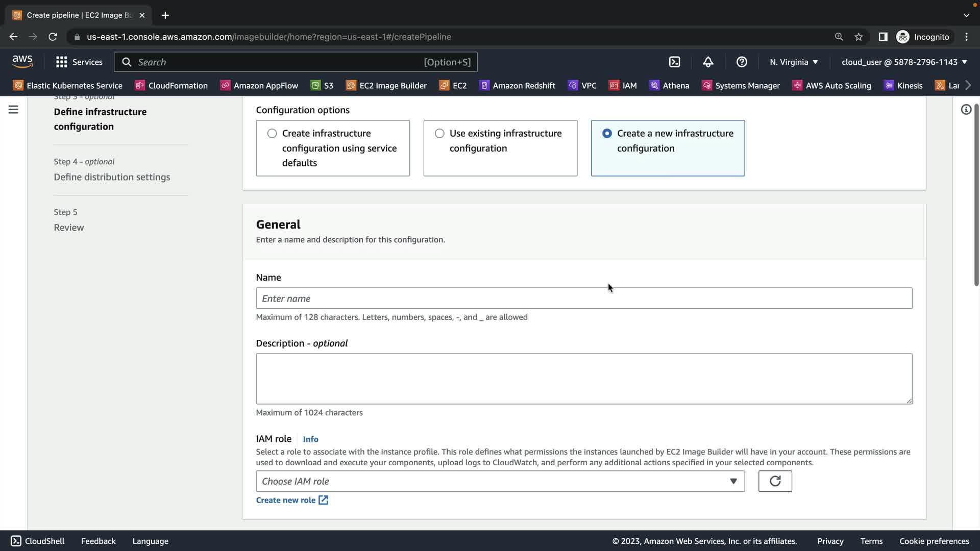Click the EC2 Image Builder bookmark icon
Viewport: 980px width, 551px height.
[x=351, y=86]
